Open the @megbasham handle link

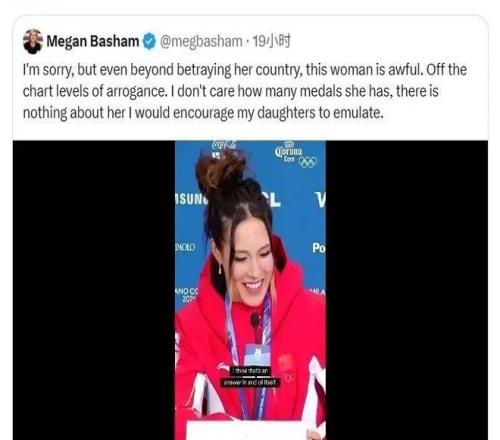[201, 42]
